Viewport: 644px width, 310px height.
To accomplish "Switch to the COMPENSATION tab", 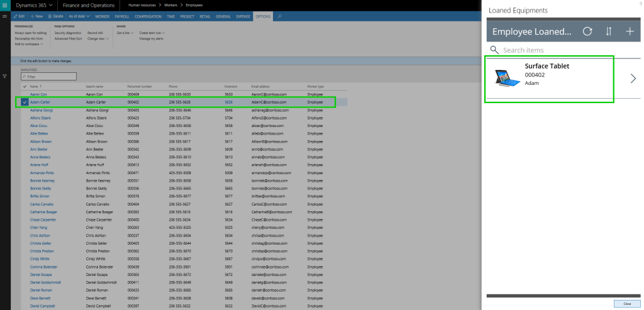I will coord(148,16).
